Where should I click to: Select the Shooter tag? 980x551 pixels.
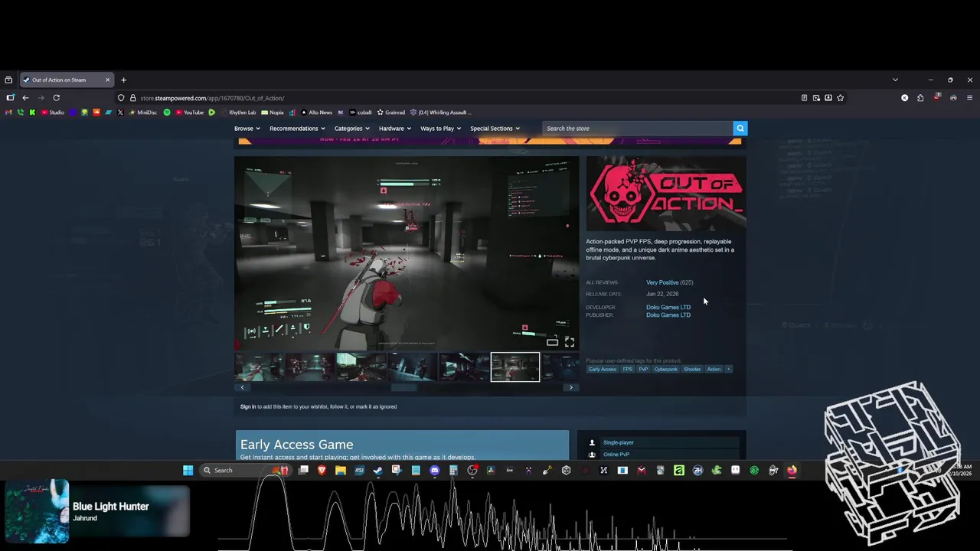pos(692,370)
